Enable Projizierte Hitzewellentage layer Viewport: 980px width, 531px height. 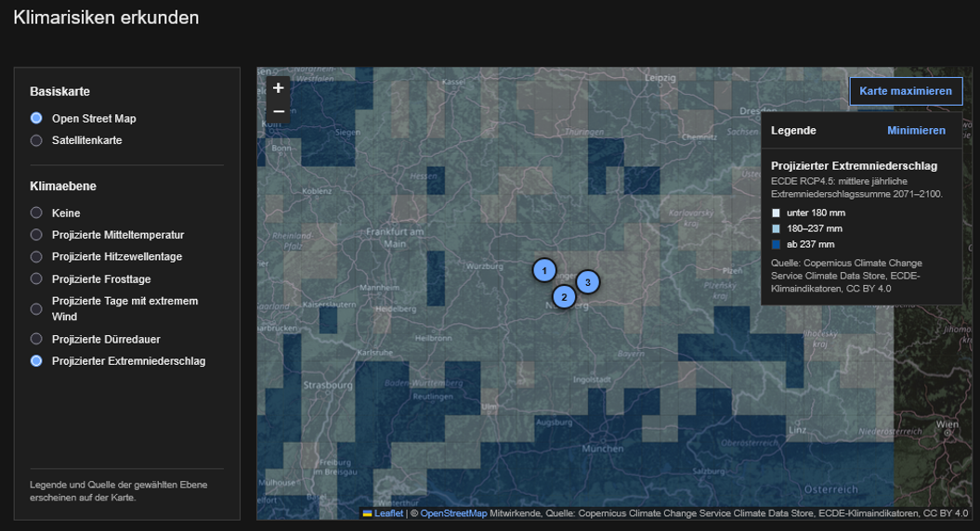(36, 257)
